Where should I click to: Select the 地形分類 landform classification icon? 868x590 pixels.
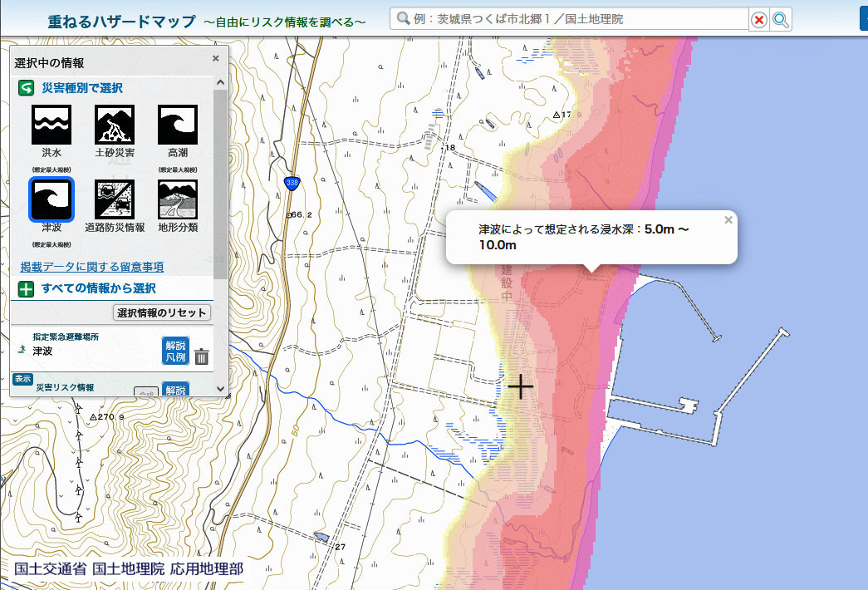(178, 199)
